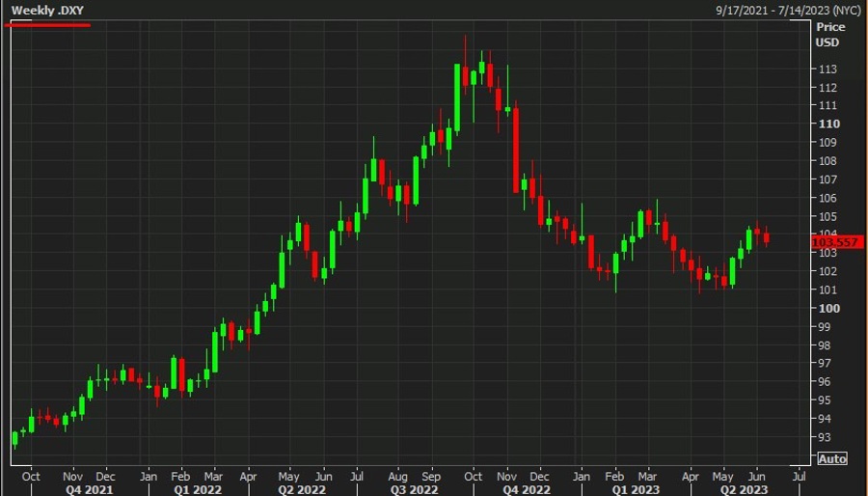Viewport: 868px width, 496px height.
Task: Click the Auto scale button
Action: (832, 458)
